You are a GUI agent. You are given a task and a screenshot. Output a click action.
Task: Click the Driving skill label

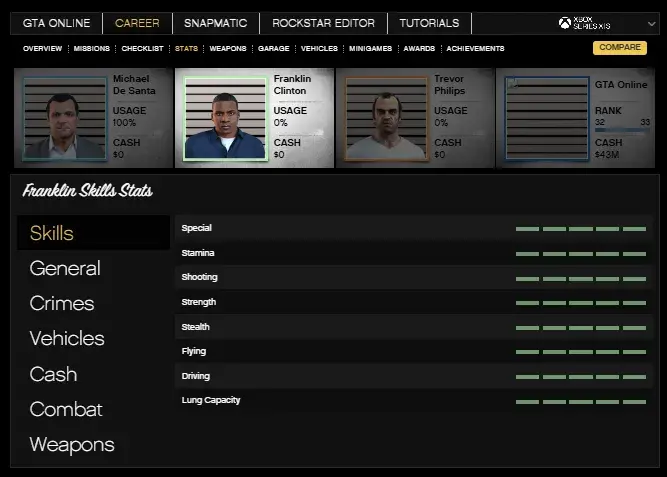click(x=196, y=376)
